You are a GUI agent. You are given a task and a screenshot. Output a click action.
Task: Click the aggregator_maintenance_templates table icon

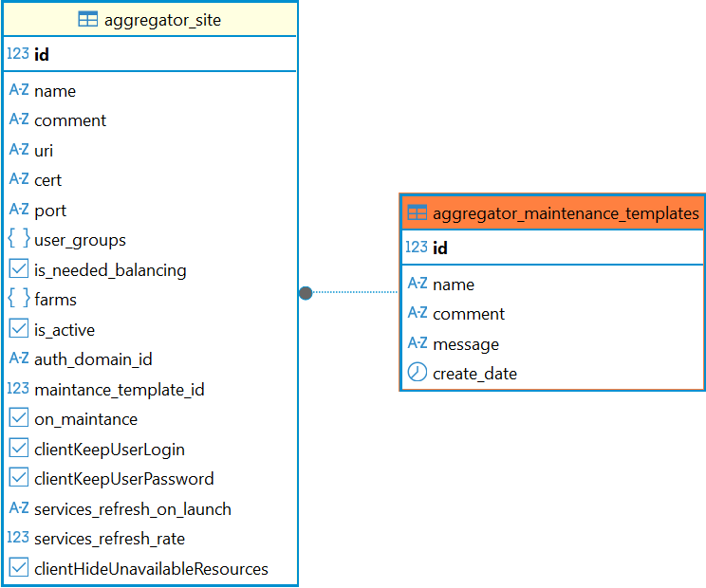417,213
